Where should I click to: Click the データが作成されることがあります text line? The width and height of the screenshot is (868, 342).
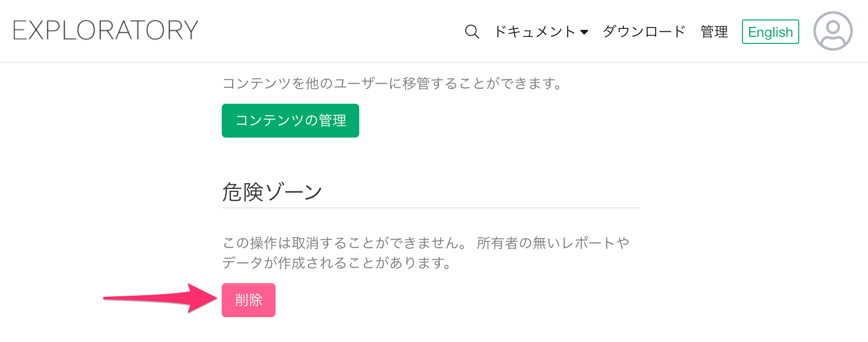pyautogui.click(x=336, y=263)
